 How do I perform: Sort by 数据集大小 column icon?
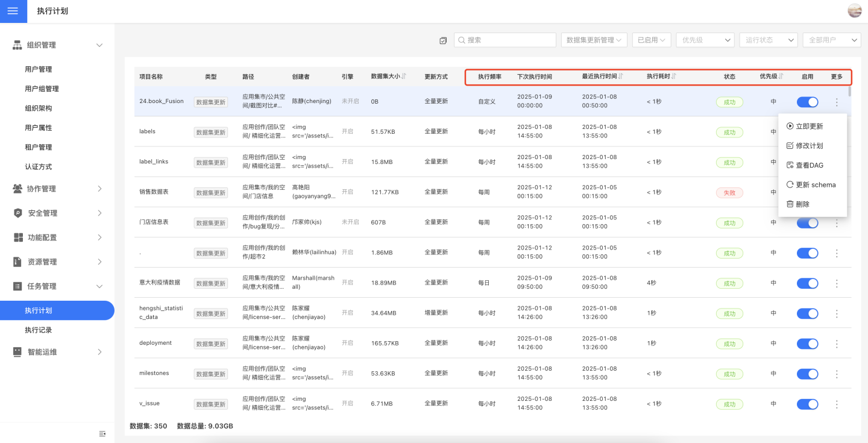click(x=404, y=77)
